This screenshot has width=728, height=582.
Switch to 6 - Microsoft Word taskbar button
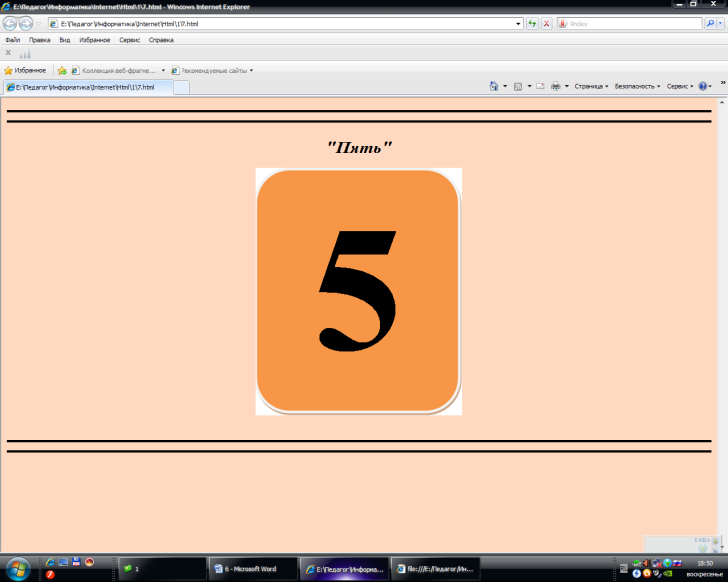coord(253,568)
